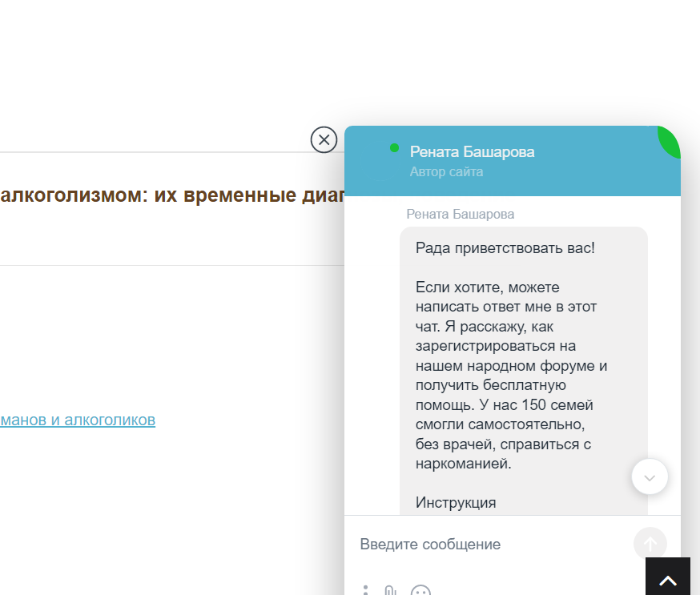
Task: Open the 'манов и алкоголиков' link
Action: tap(78, 420)
